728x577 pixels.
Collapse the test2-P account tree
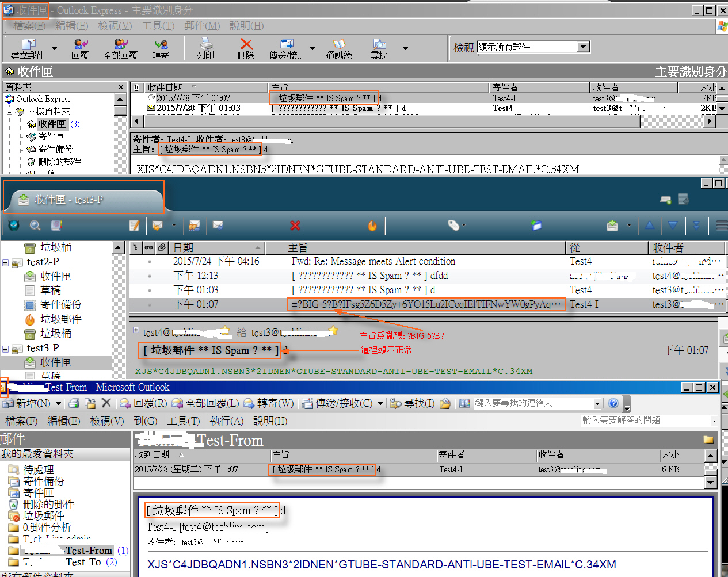click(x=6, y=263)
